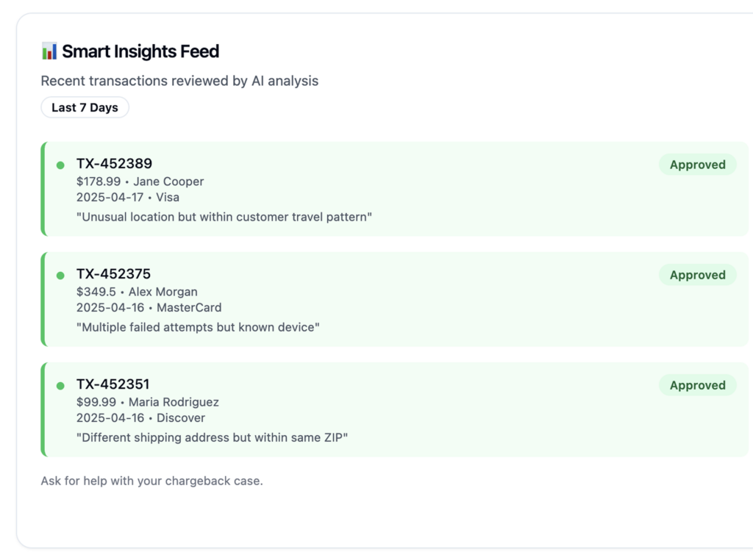Click the Approved badge on TX-452351

pos(697,385)
